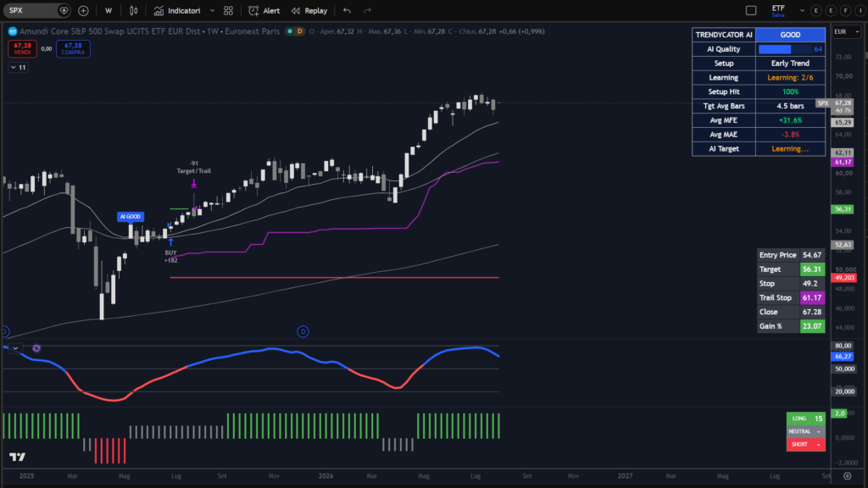Click the first E circle toolbar button
Image resolution: width=868 pixels, height=488 pixels.
point(816,10)
